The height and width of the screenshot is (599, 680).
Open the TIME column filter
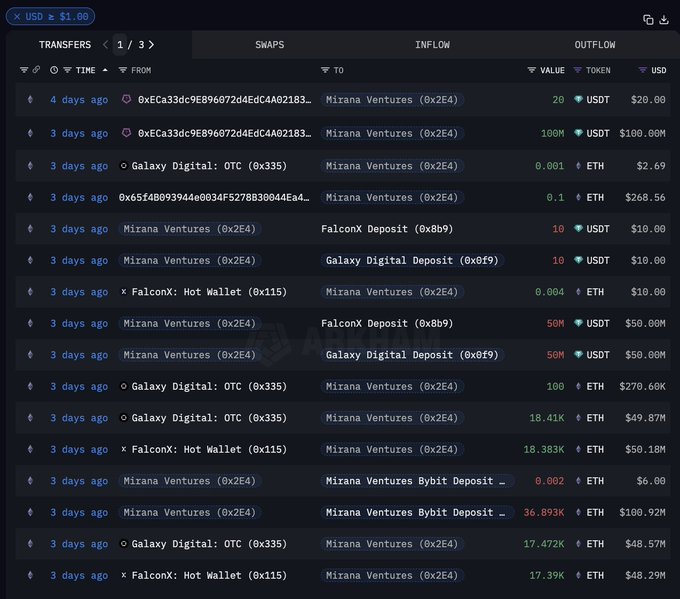67,70
